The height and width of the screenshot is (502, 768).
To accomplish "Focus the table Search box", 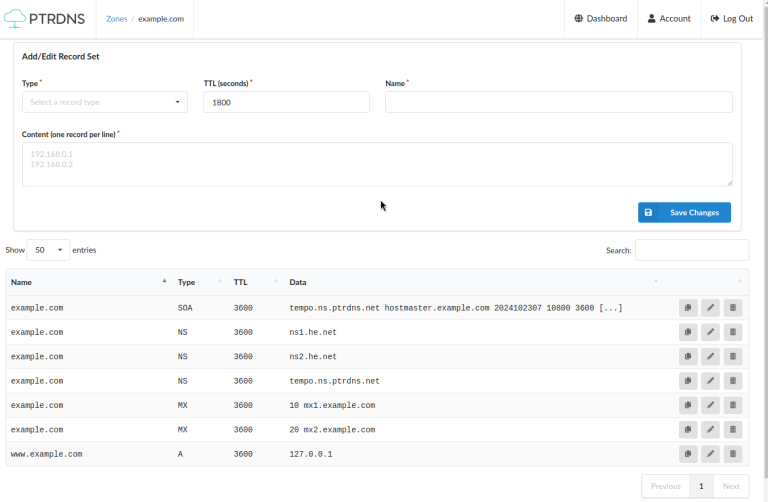I will [692, 250].
